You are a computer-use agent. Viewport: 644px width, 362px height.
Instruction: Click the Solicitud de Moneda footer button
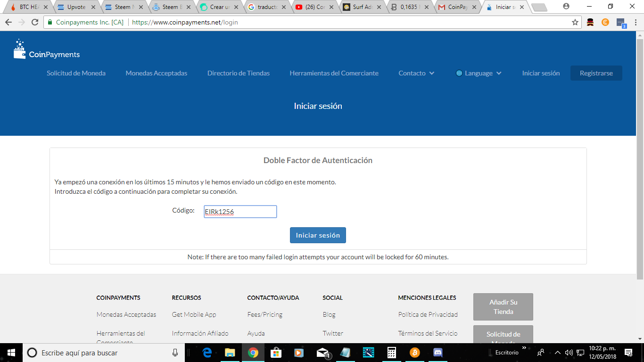click(503, 335)
